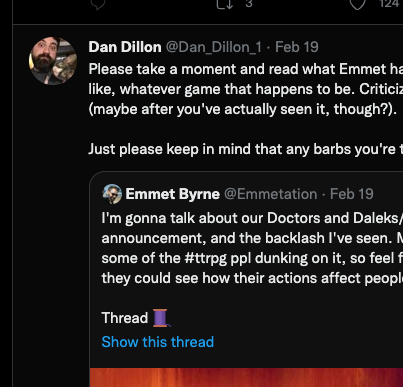403x387 pixels.
Task: Open Dan Dillon's tweet text starting 'Please take a moment'
Action: [x=246, y=89]
